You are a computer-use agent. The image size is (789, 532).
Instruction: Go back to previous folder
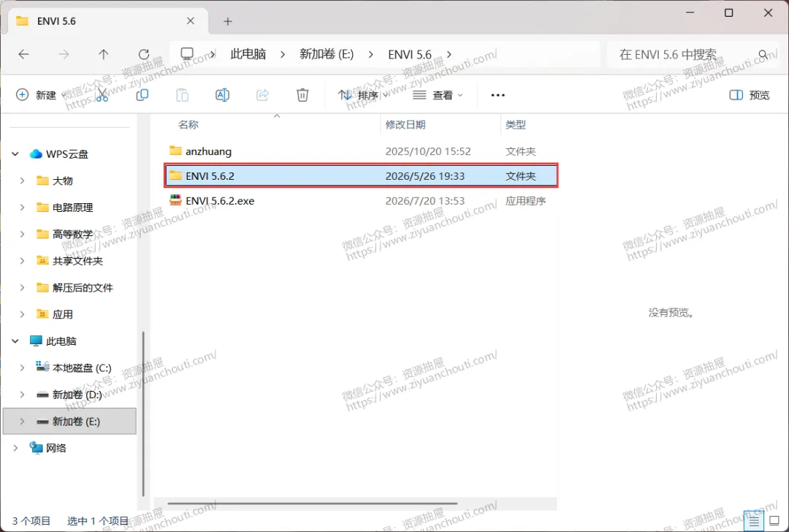click(23, 54)
